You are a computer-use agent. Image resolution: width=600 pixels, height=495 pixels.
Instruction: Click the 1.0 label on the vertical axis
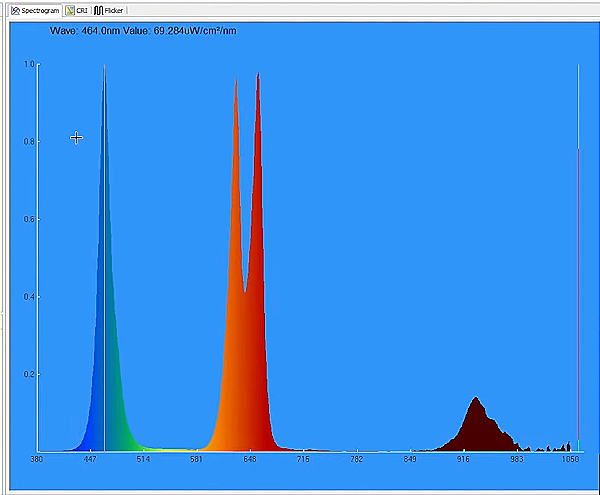click(x=29, y=64)
